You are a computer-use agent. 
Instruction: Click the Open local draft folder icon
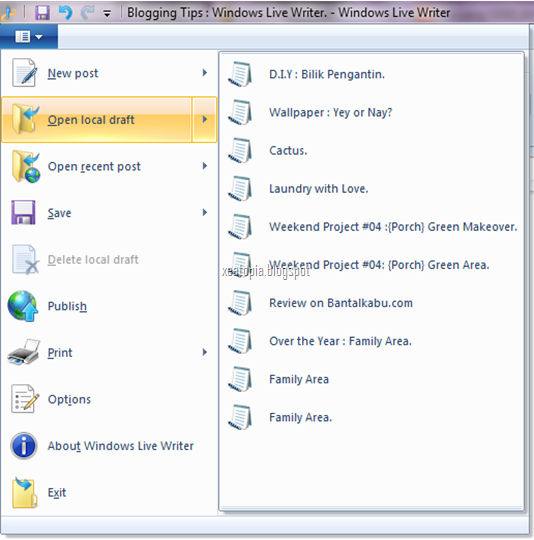pos(25,119)
